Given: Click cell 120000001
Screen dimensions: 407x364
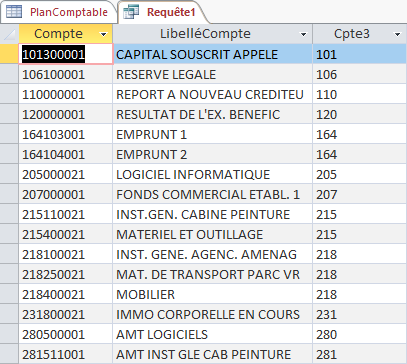Looking at the screenshot, I should tap(66, 114).
